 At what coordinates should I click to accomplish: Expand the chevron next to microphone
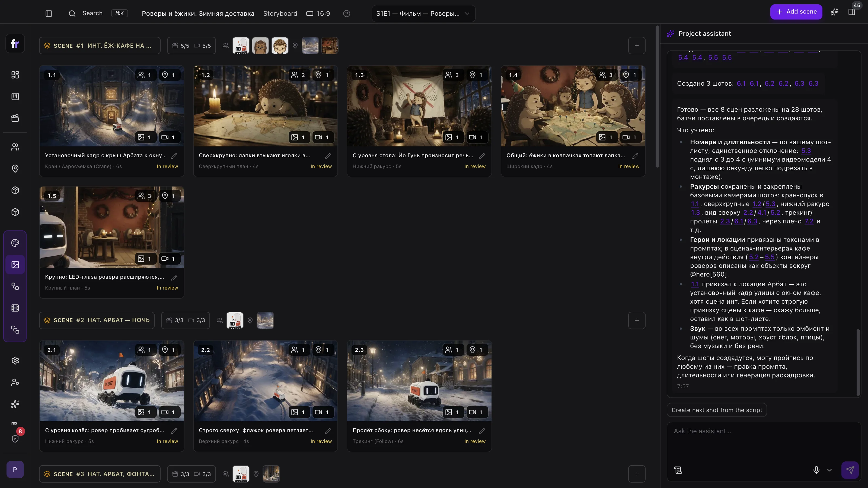coord(829,470)
